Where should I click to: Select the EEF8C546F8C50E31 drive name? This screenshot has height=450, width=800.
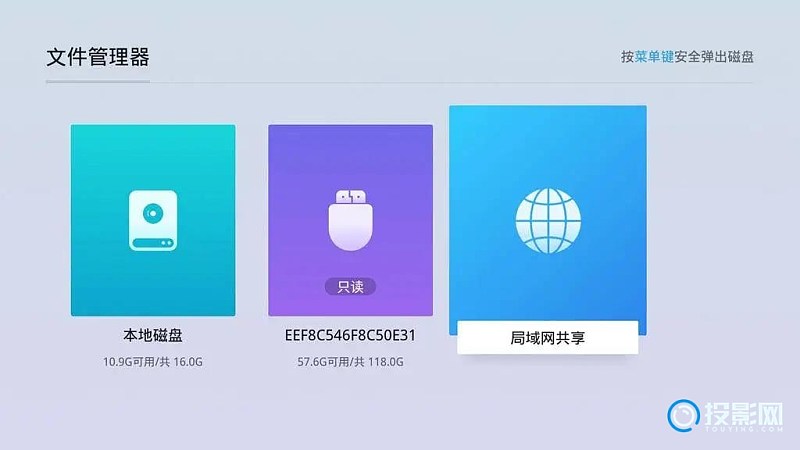tap(350, 335)
